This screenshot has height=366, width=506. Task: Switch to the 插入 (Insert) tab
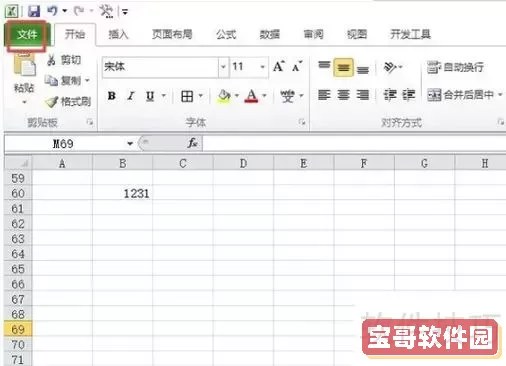tap(118, 34)
